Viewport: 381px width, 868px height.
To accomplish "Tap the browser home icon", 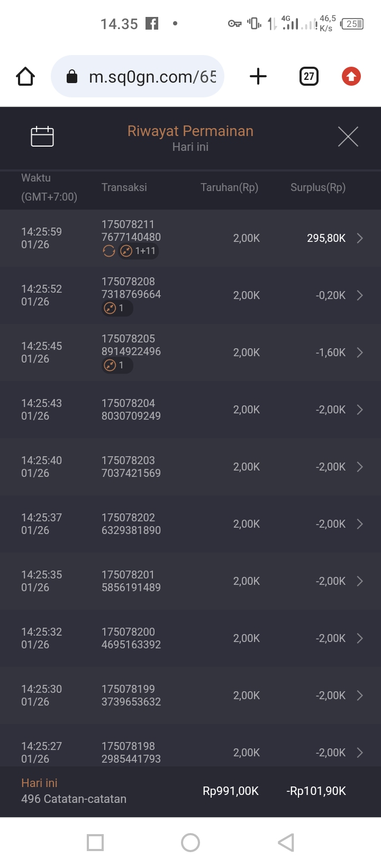I will (x=25, y=77).
